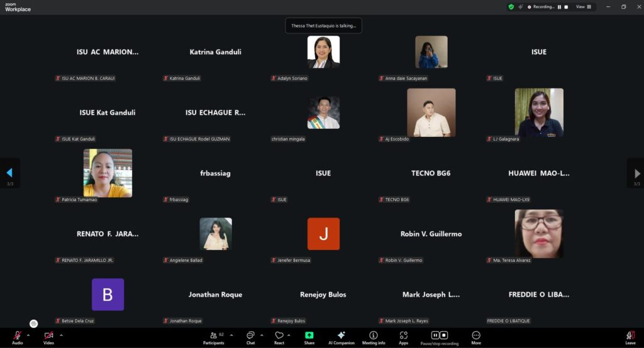Leave the meeting
The height and width of the screenshot is (348, 644).
(x=630, y=336)
